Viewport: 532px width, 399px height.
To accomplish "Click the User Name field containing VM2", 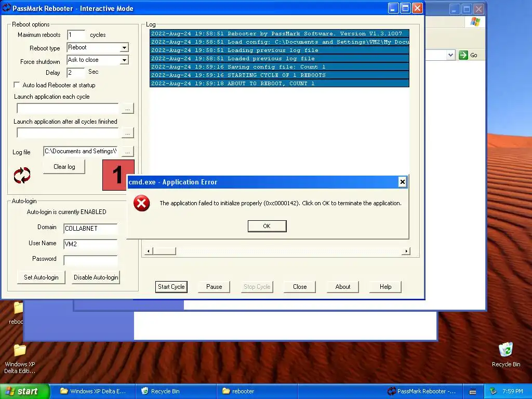I will point(90,244).
